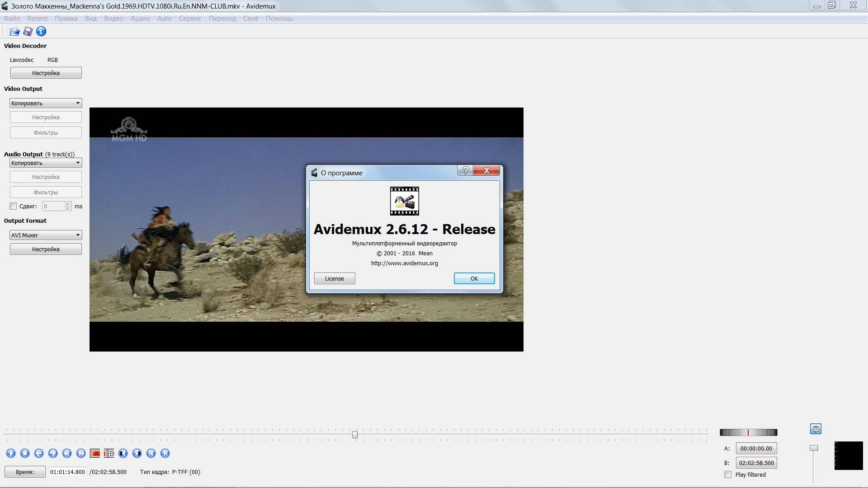Click the audio shift ms input field

click(53, 206)
